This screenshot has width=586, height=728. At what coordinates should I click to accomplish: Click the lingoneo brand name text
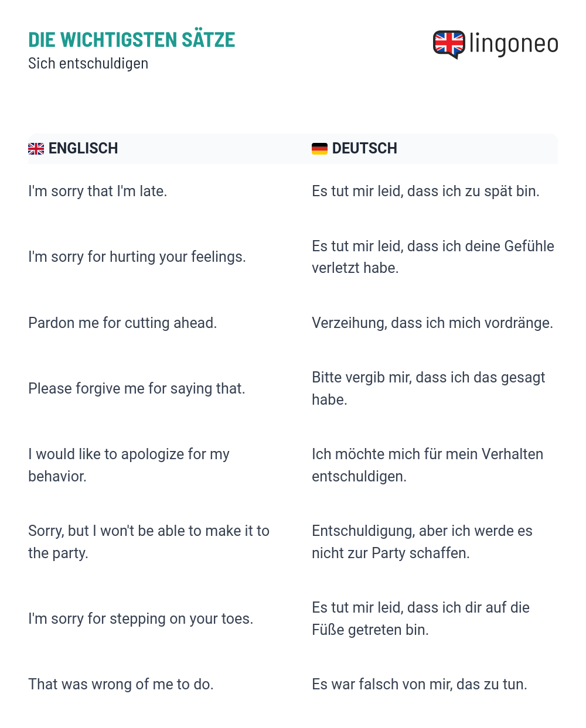(513, 44)
